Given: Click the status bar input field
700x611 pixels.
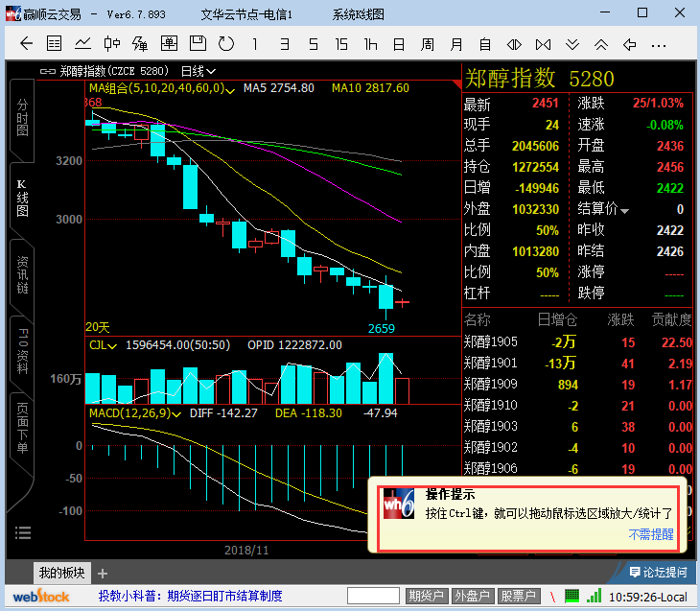Looking at the screenshot, I should 372,597.
